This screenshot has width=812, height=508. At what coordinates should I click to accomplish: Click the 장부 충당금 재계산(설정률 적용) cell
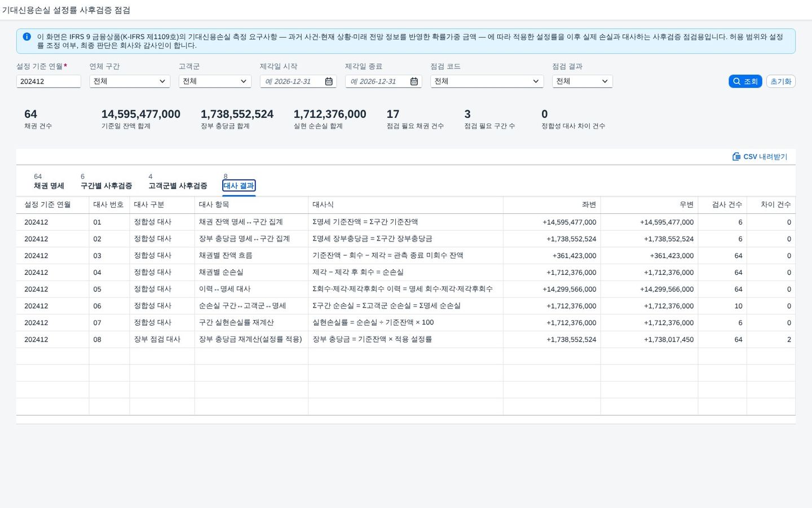(x=250, y=340)
